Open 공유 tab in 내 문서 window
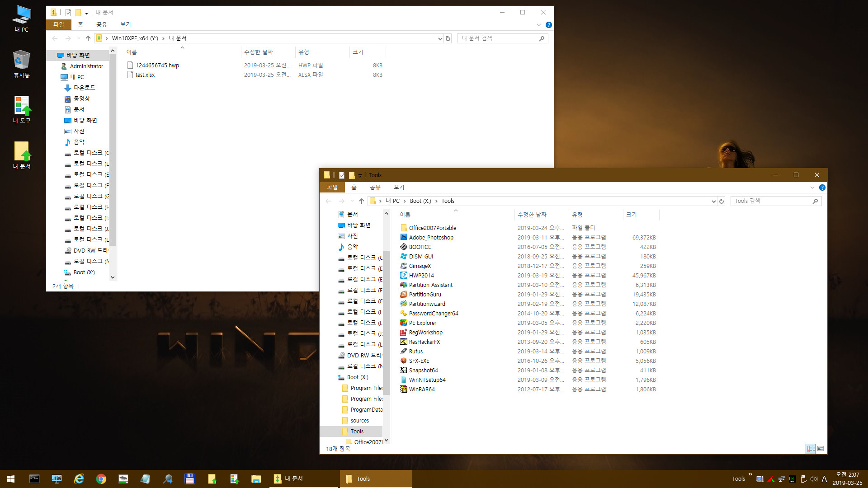This screenshot has width=868, height=488. pos(102,24)
